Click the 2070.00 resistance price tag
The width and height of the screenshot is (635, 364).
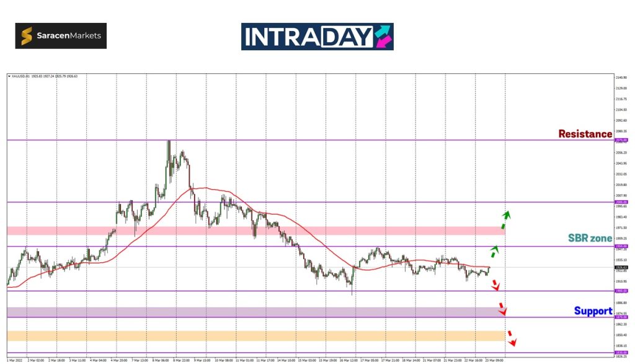(620, 140)
